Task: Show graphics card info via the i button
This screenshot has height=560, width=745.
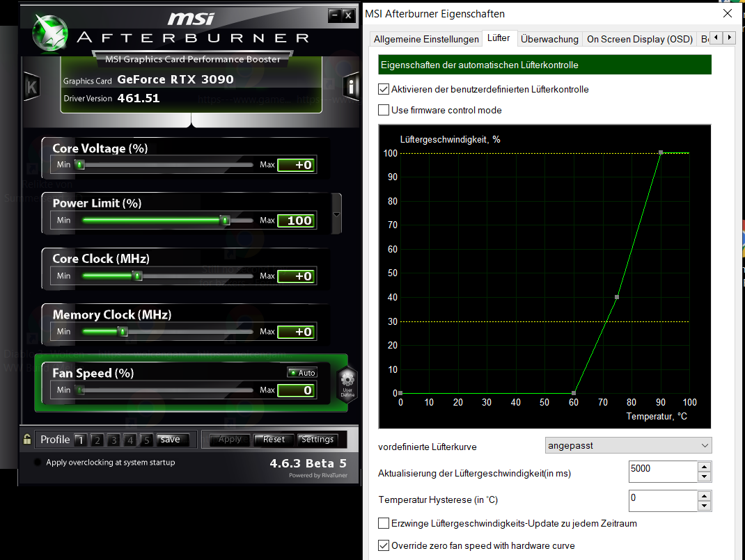Action: (351, 87)
